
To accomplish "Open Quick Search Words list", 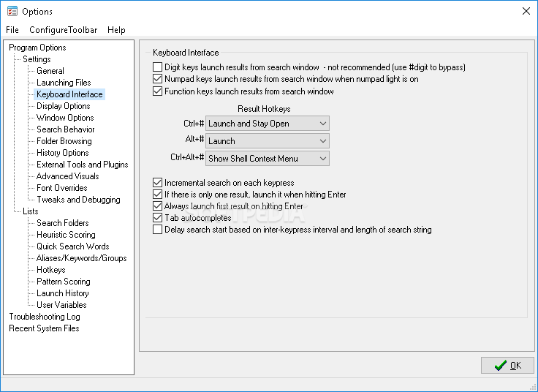I will pos(73,246).
